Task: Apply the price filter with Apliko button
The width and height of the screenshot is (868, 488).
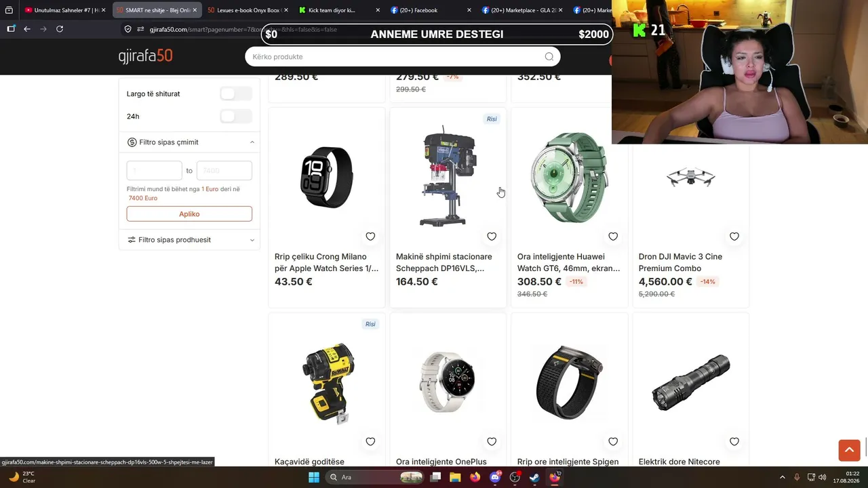Action: [189, 214]
